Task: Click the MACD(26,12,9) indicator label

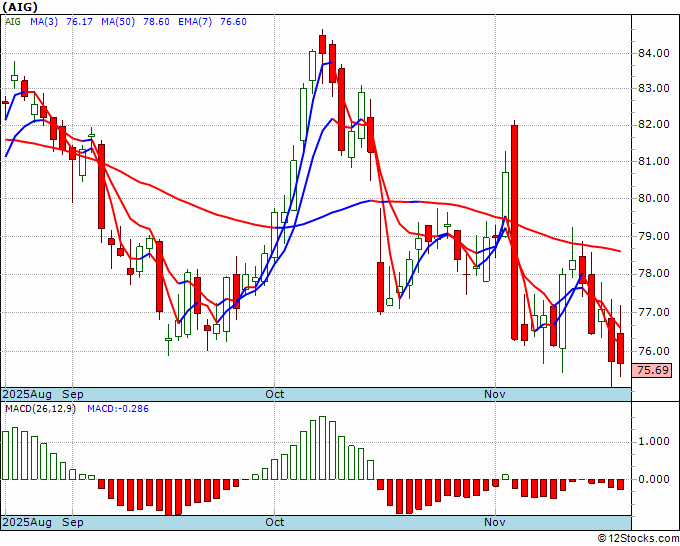Action: pos(40,409)
